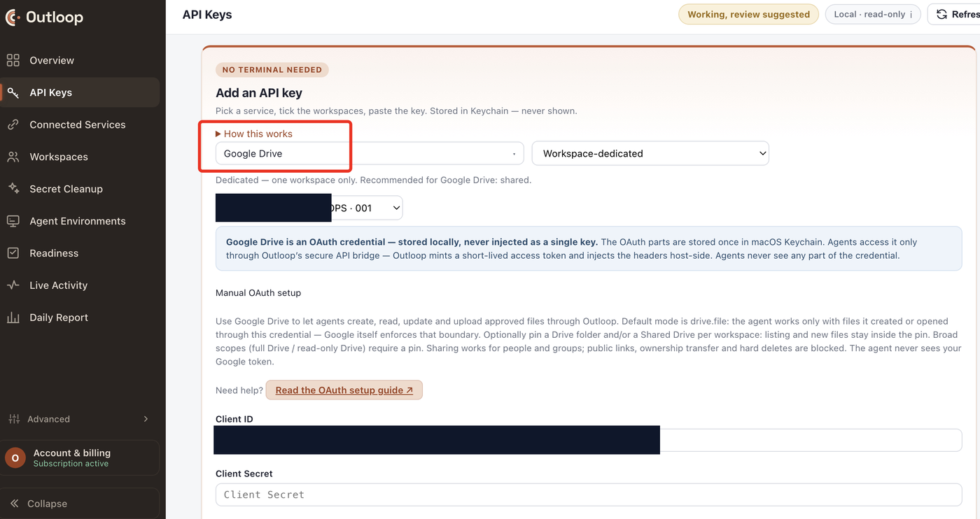The width and height of the screenshot is (980, 519).
Task: Click the refresh arrows icon
Action: coord(942,14)
